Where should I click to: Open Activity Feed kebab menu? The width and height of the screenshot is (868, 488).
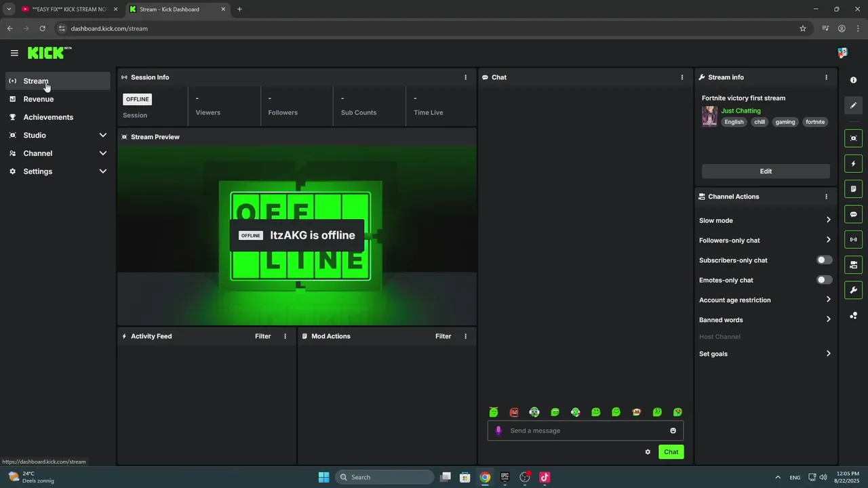285,336
